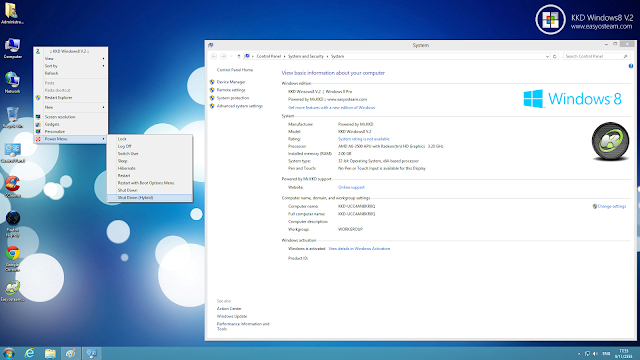Open the Online support website link

click(351, 187)
